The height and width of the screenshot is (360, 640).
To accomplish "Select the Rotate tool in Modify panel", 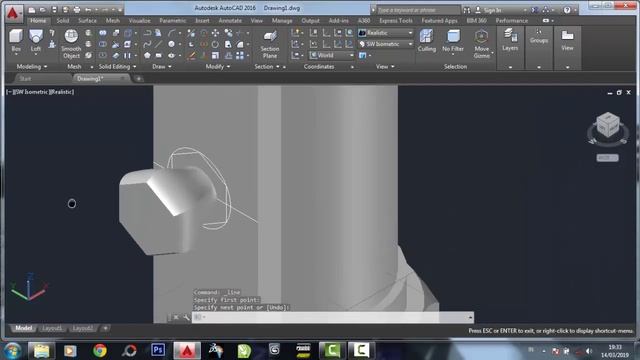I will 216,44.
